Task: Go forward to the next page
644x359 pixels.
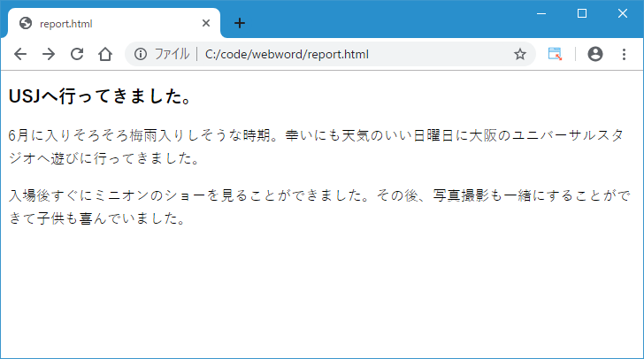Action: pyautogui.click(x=49, y=54)
